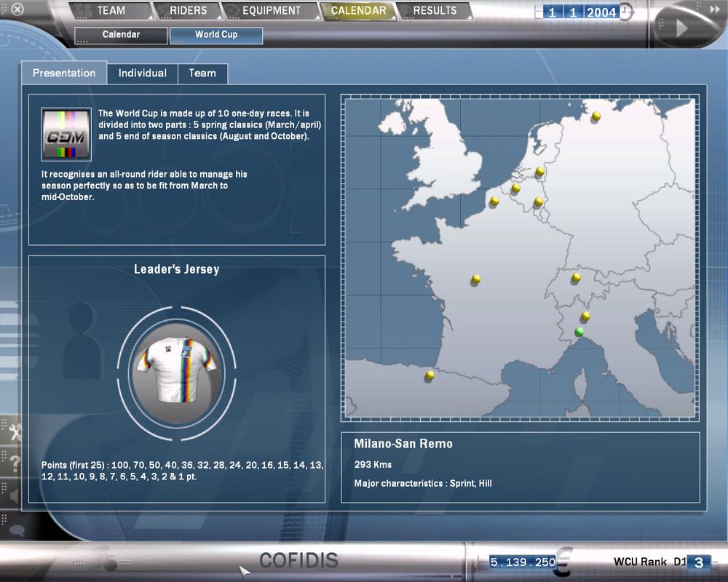Screen dimensions: 728x582
Task: Click the Calendar sub-menu button
Action: click(x=121, y=35)
